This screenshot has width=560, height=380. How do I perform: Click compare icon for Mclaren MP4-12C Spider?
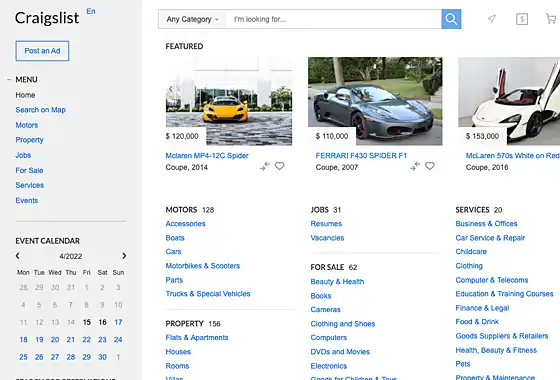(x=265, y=166)
